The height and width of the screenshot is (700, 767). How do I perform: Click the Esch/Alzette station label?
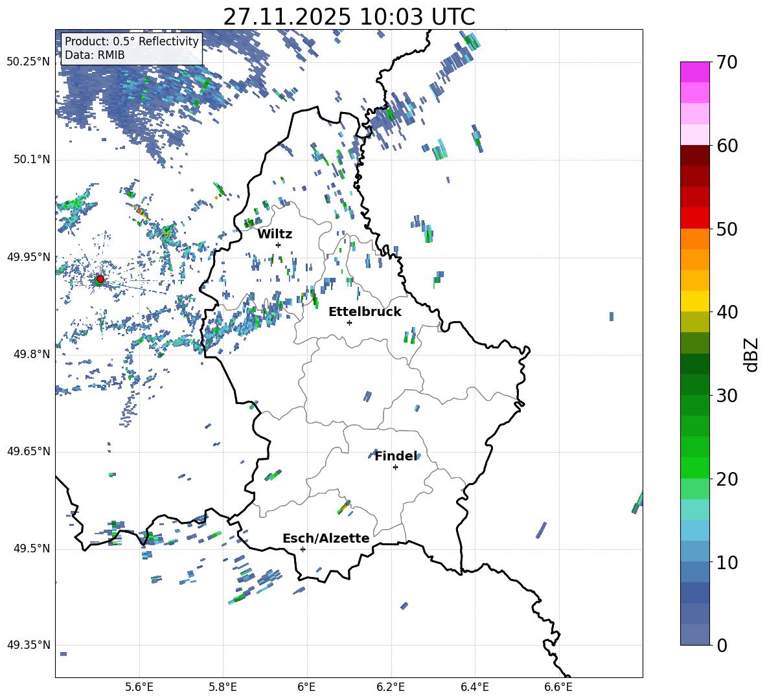[x=326, y=538]
